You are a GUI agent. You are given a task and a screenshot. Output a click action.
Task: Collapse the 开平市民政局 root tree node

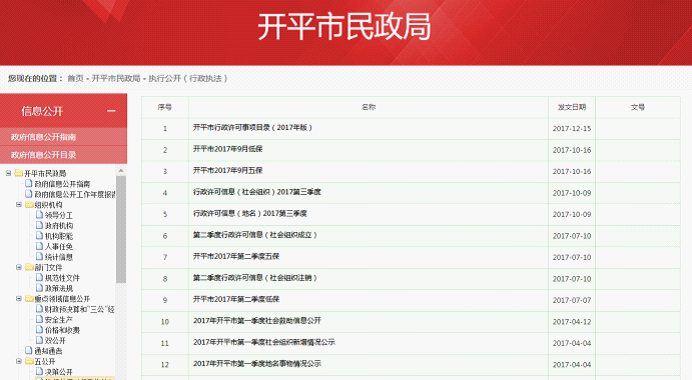pos(8,173)
